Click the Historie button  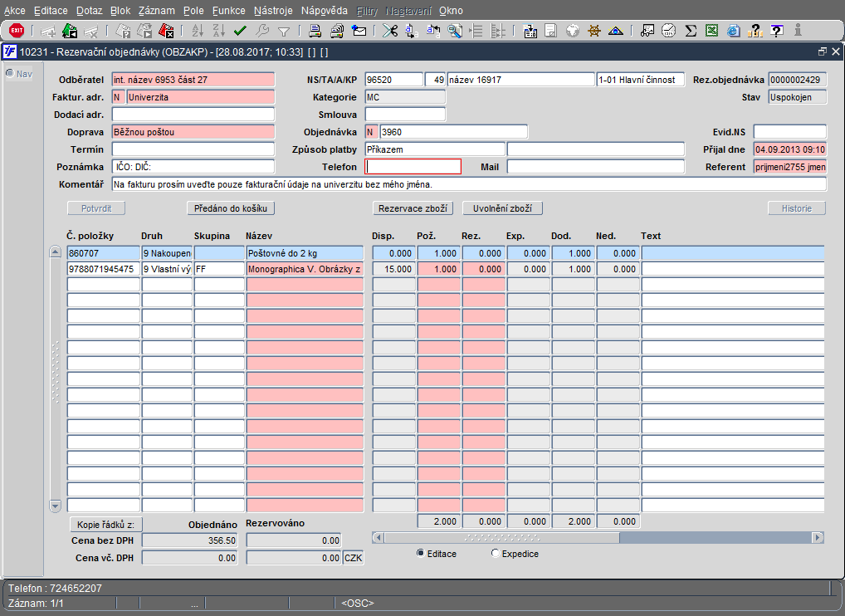(797, 208)
